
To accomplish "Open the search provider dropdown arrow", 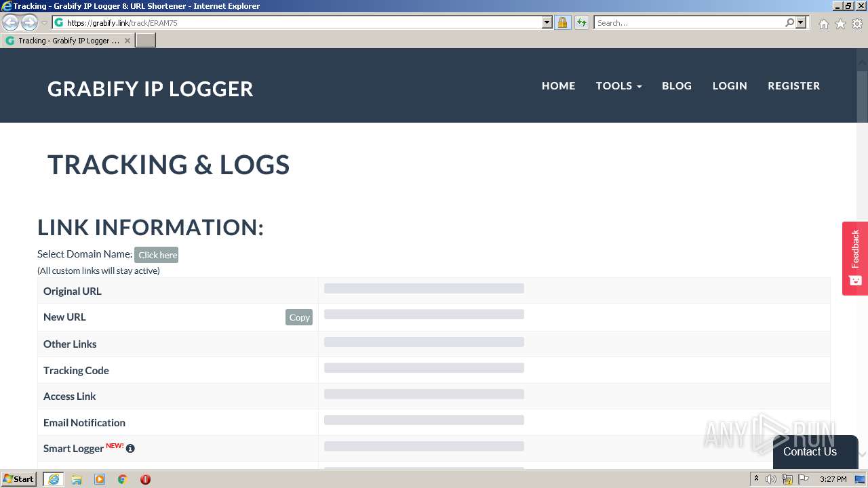I will (801, 22).
